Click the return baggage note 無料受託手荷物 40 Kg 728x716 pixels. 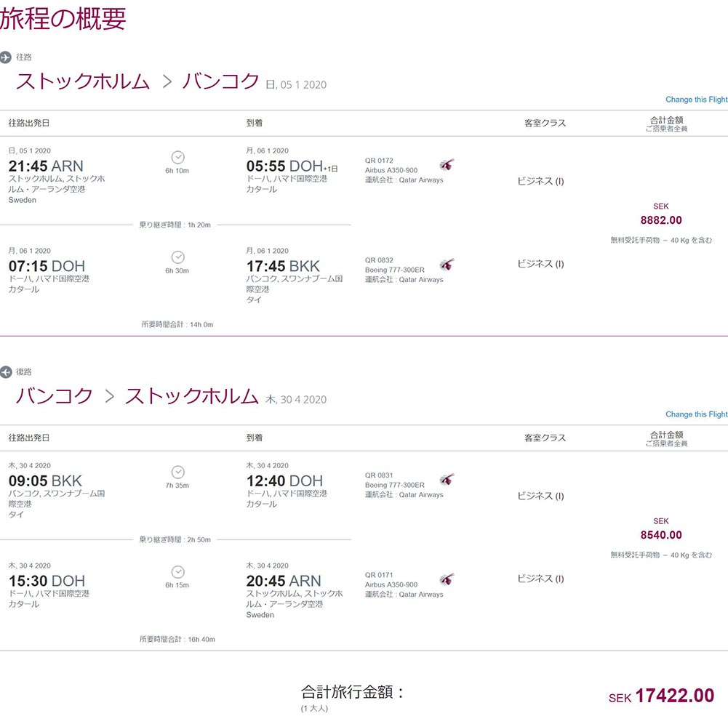tap(661, 555)
